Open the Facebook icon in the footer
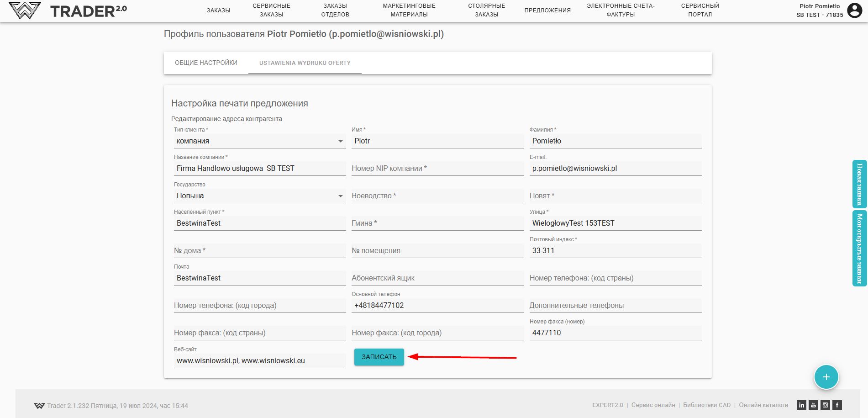Viewport: 868px width, 418px height. [x=837, y=405]
